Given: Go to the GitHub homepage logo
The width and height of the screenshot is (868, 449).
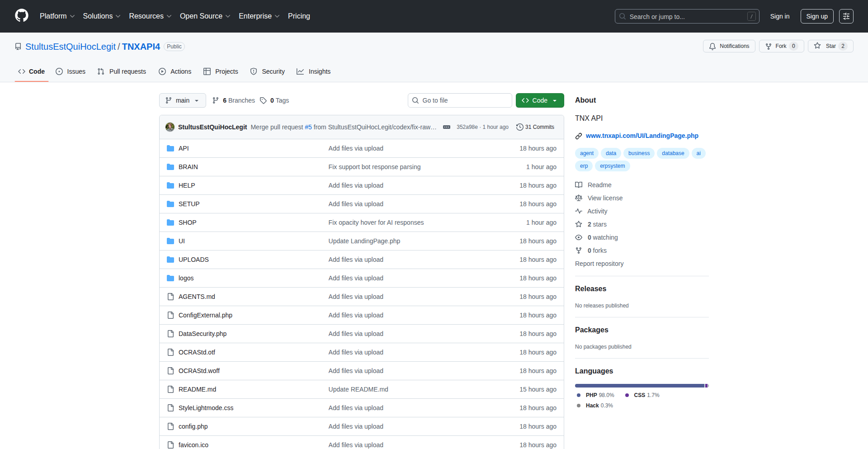Looking at the screenshot, I should 22,16.
